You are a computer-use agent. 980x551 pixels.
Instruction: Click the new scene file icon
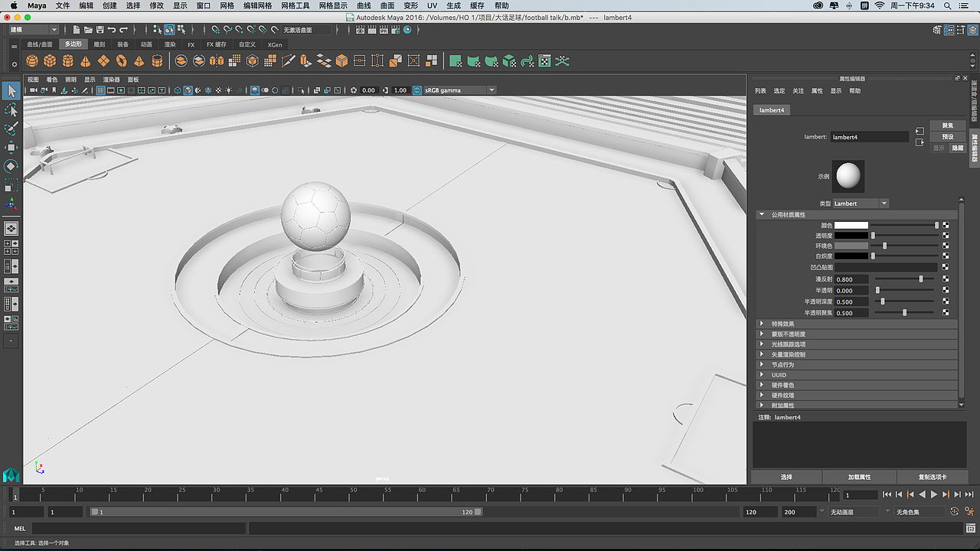tap(77, 30)
